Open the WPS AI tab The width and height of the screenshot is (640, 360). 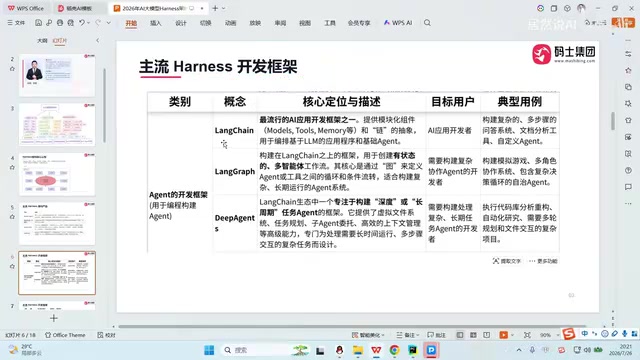398,23
